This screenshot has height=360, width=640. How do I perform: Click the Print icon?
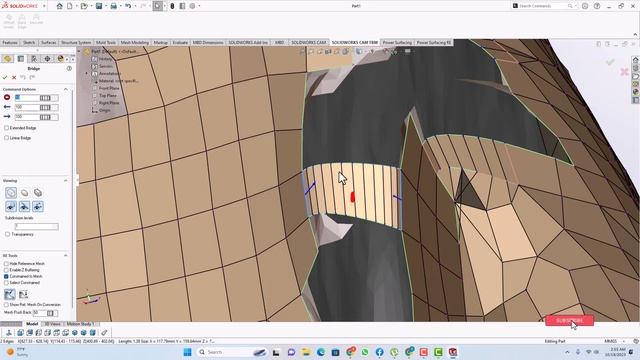[x=113, y=6]
